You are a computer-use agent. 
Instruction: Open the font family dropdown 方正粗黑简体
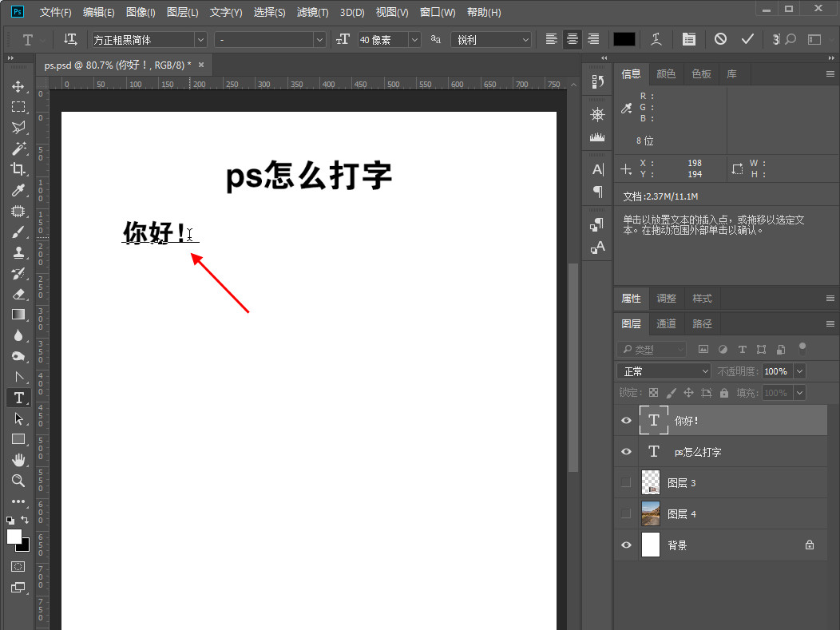148,40
